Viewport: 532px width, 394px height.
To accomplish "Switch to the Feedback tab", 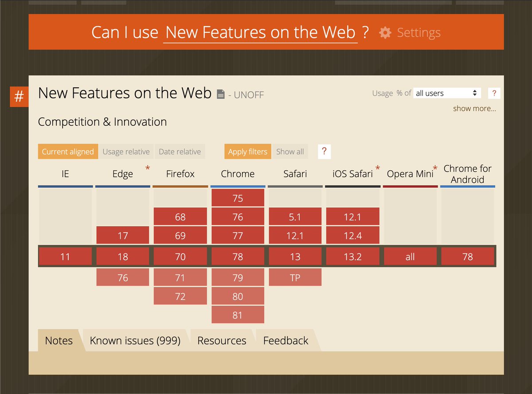I will [x=286, y=340].
